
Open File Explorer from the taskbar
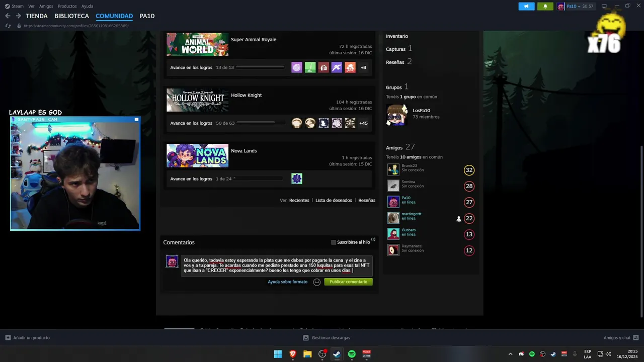[307, 354]
